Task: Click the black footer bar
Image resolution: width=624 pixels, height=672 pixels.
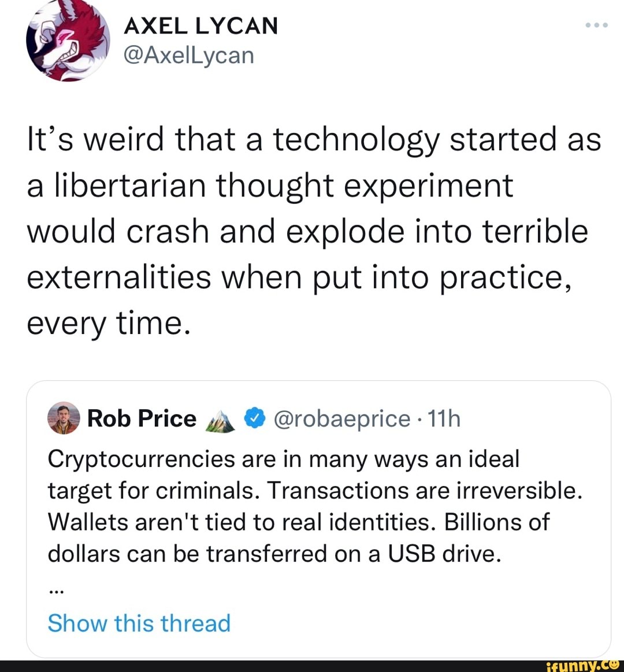Action: click(260, 665)
